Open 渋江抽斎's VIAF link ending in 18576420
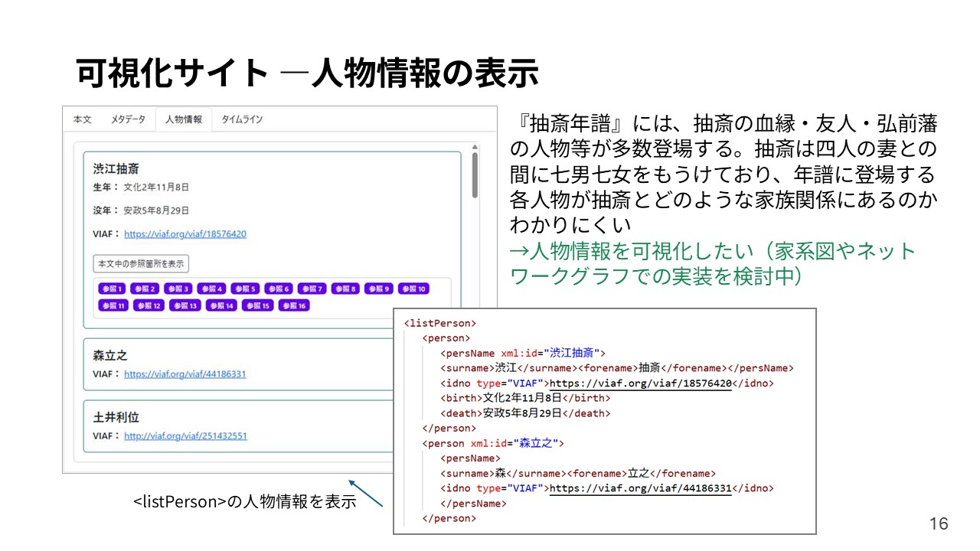Image resolution: width=980 pixels, height=551 pixels. pos(185,234)
